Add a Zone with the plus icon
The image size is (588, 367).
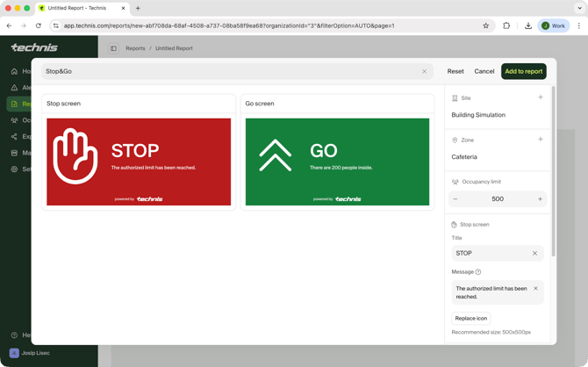point(541,140)
